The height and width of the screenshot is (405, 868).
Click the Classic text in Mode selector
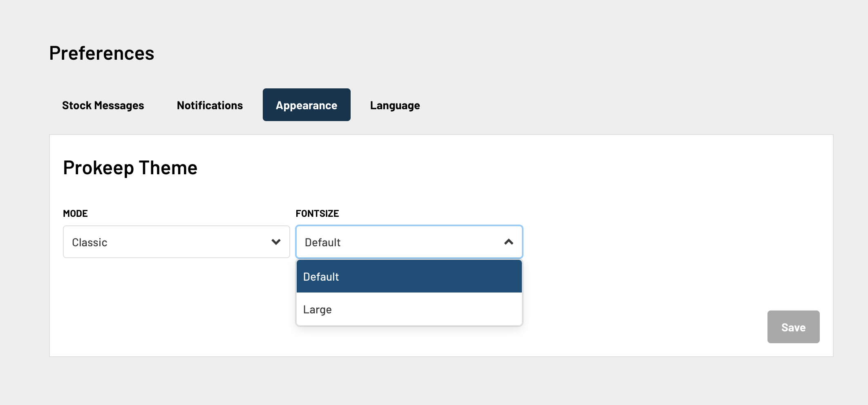tap(89, 243)
